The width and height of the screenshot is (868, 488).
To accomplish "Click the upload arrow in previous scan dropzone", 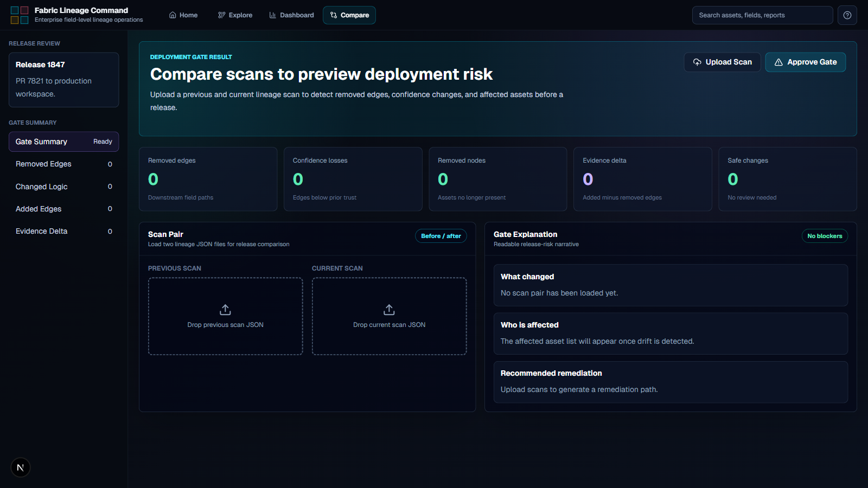I will coord(225,310).
